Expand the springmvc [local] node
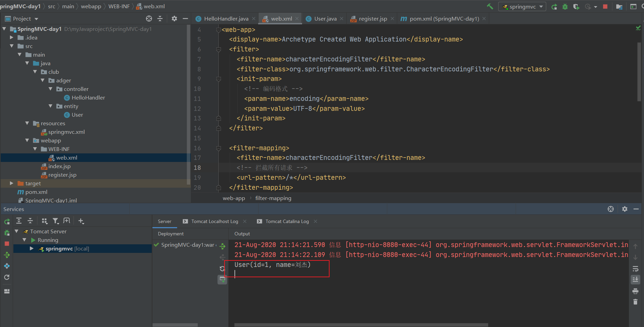This screenshot has width=644, height=327. [32, 248]
